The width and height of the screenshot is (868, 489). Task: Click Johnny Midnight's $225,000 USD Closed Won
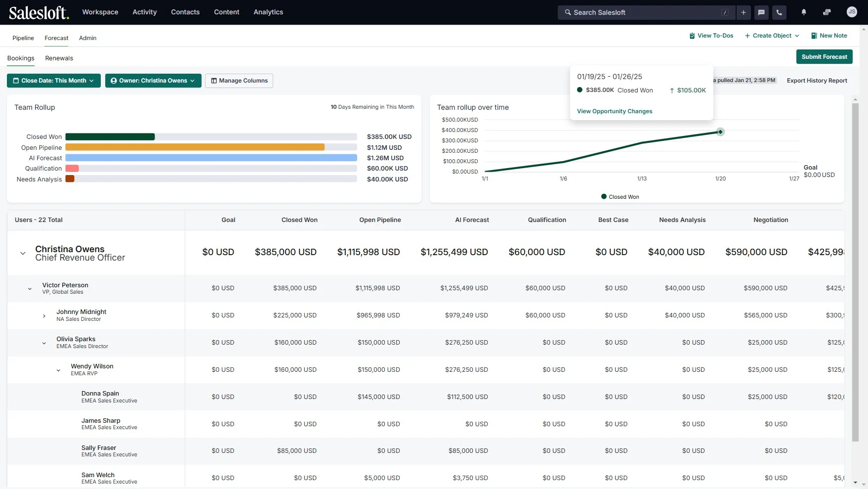(x=295, y=315)
